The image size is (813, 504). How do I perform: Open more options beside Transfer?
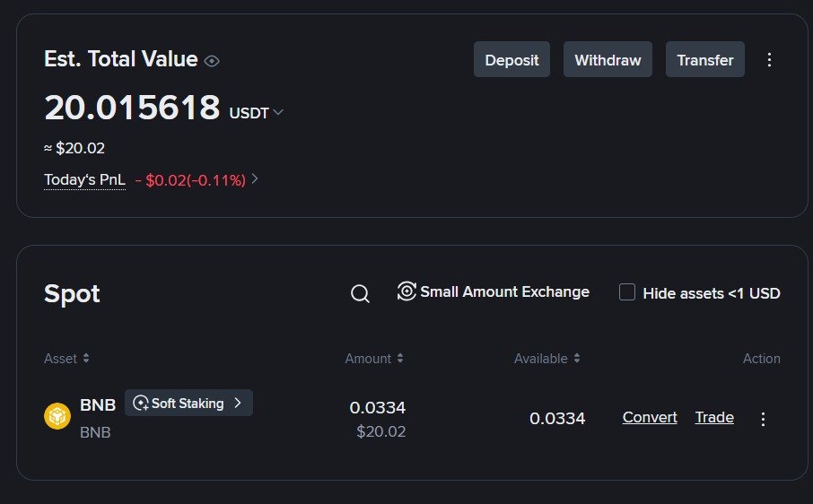pos(769,59)
